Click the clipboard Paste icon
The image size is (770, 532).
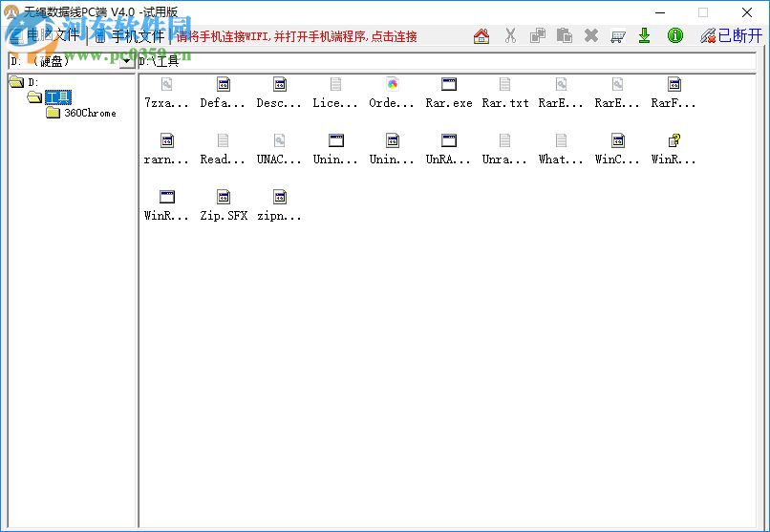point(565,36)
